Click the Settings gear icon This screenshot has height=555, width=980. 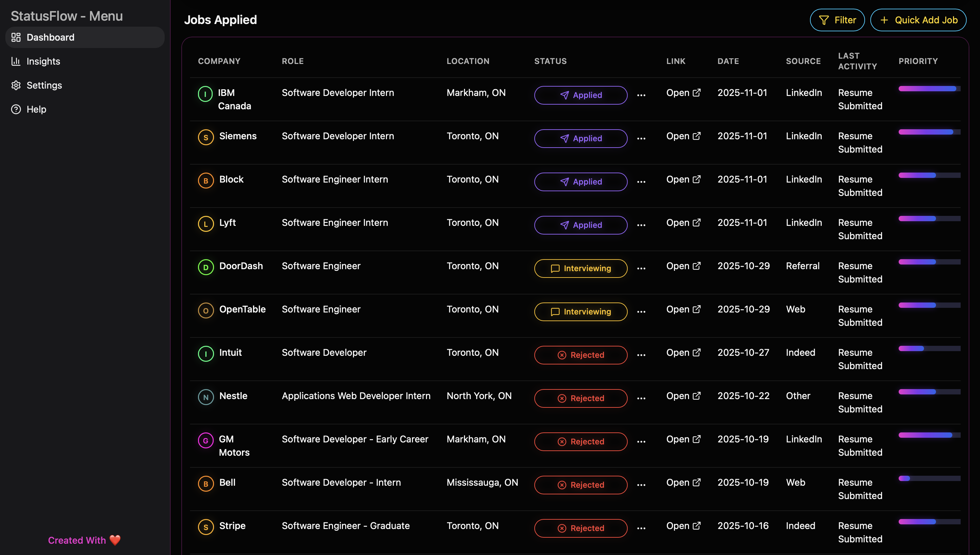tap(16, 85)
